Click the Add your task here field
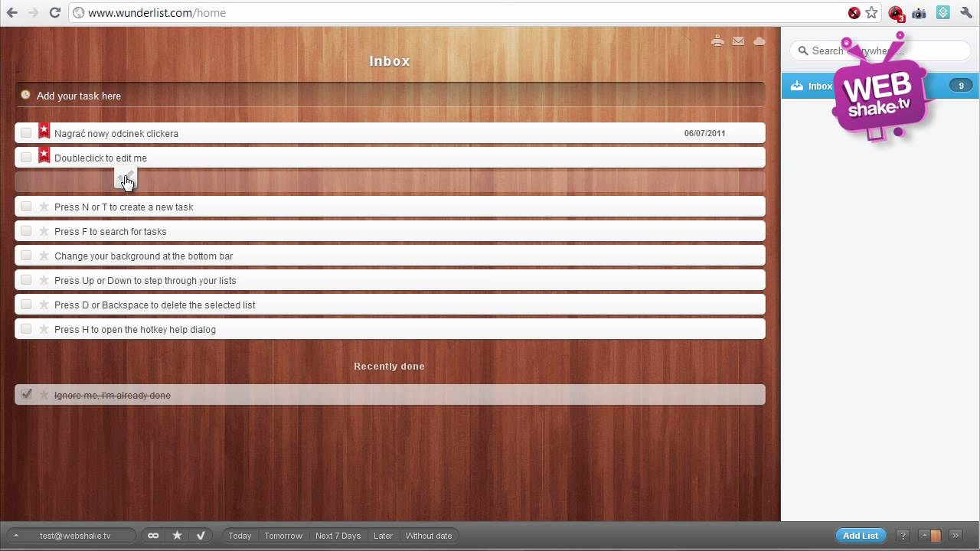This screenshot has width=980, height=551. [x=390, y=96]
